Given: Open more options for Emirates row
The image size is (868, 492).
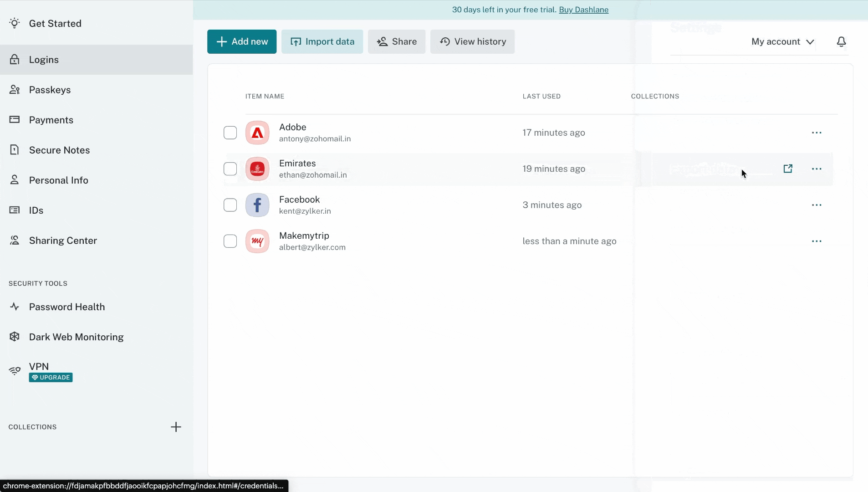Looking at the screenshot, I should tap(817, 169).
